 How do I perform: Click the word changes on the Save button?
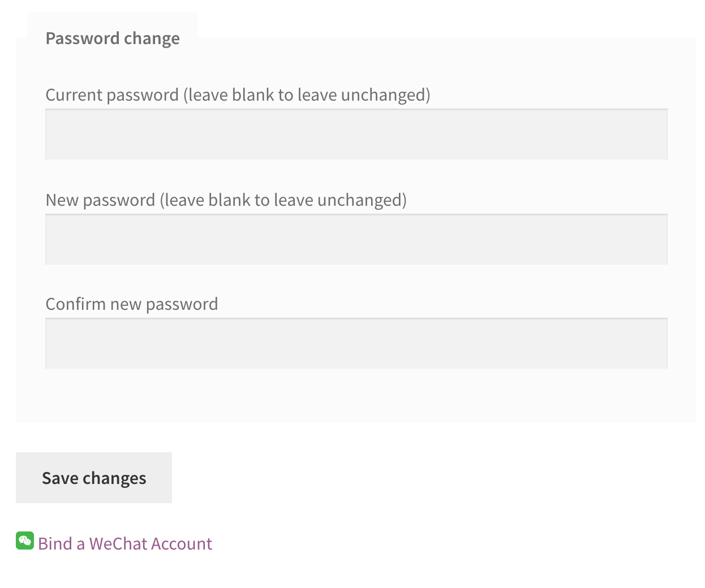[x=114, y=478]
